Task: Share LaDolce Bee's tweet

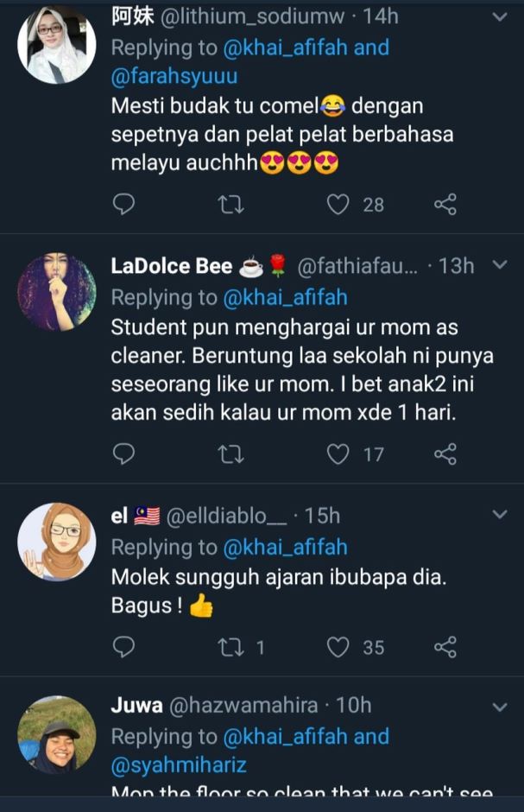Action: [x=445, y=454]
